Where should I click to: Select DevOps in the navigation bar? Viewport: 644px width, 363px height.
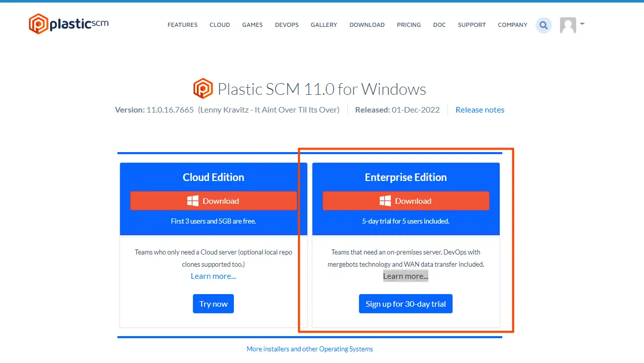287,25
